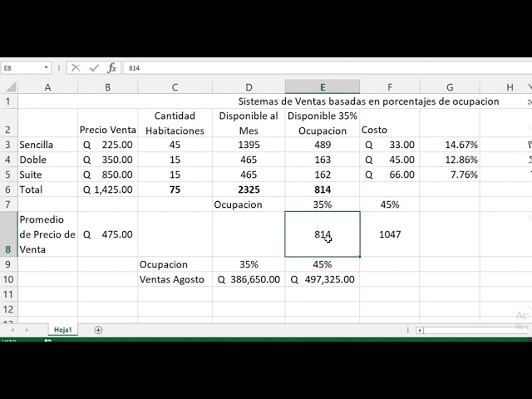Image resolution: width=532 pixels, height=399 pixels.
Task: Select the Ventas Agosto label cell
Action: tap(175, 279)
